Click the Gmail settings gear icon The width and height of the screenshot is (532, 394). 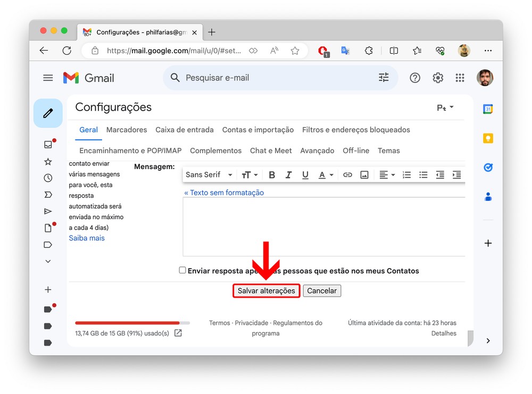pyautogui.click(x=438, y=78)
